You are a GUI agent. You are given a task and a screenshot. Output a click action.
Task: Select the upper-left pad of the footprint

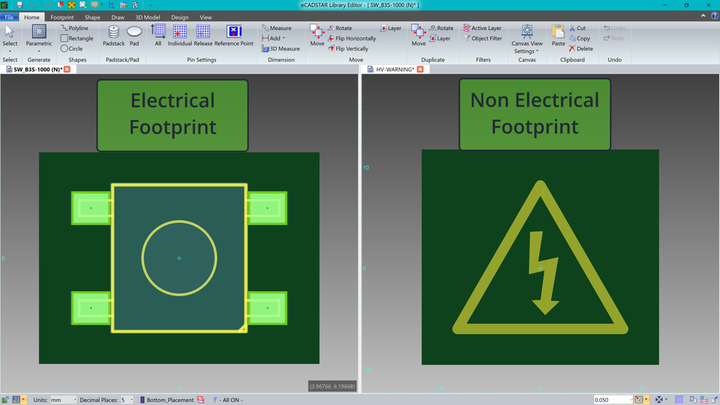(91, 208)
